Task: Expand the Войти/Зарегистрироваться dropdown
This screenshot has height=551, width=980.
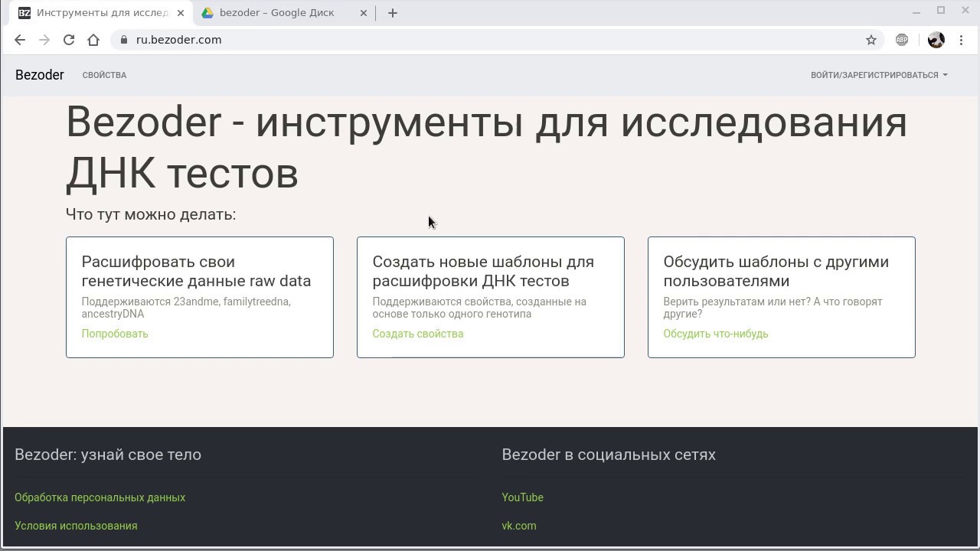Action: pyautogui.click(x=879, y=75)
